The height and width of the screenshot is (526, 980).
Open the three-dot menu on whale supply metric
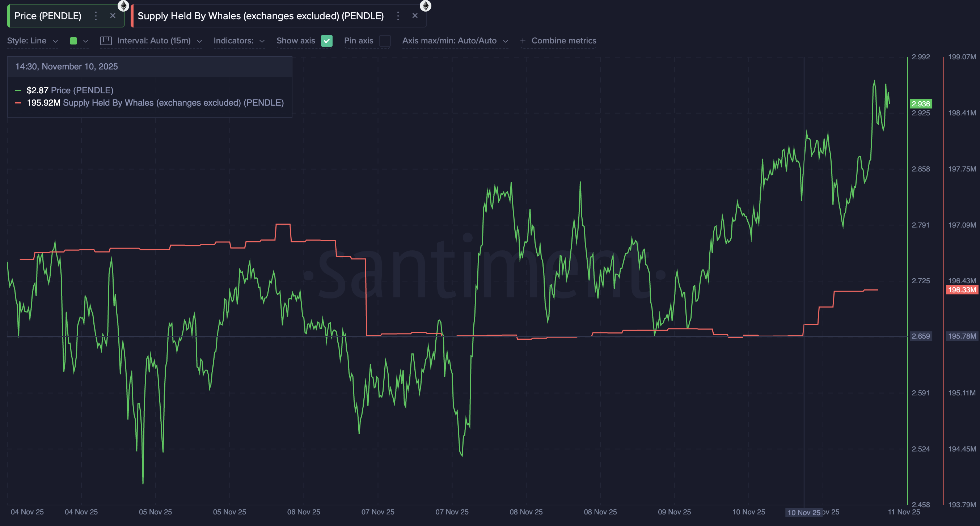click(x=398, y=16)
